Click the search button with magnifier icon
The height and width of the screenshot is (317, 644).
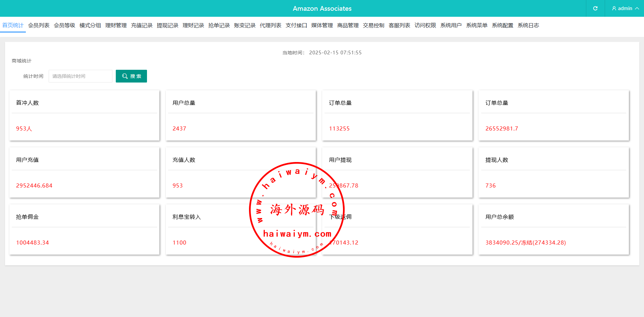[x=131, y=76]
